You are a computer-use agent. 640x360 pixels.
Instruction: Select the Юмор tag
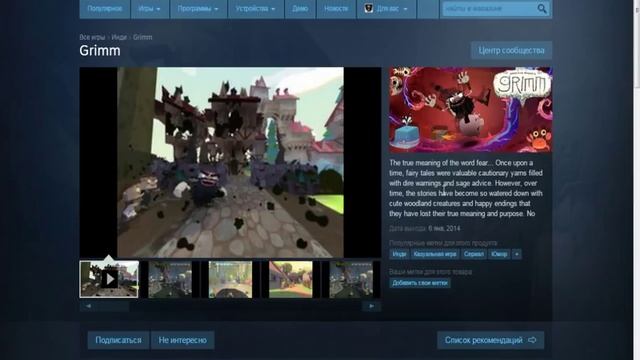(499, 254)
